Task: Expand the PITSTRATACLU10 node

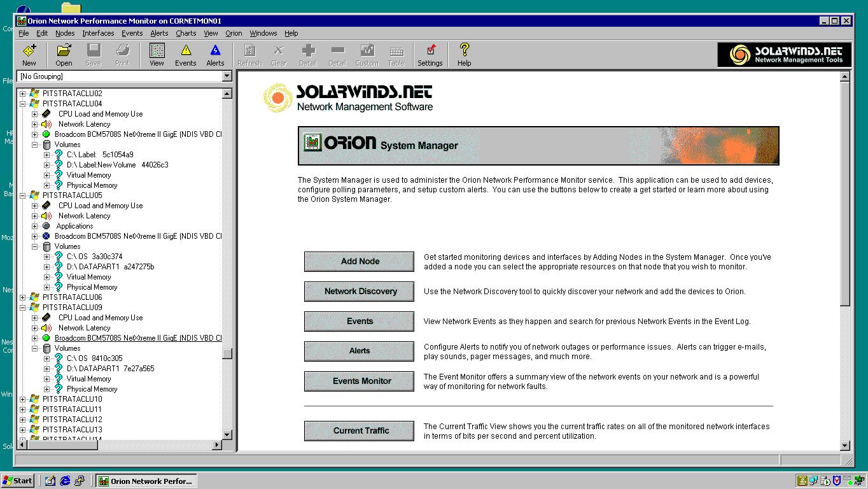Action: tap(23, 399)
